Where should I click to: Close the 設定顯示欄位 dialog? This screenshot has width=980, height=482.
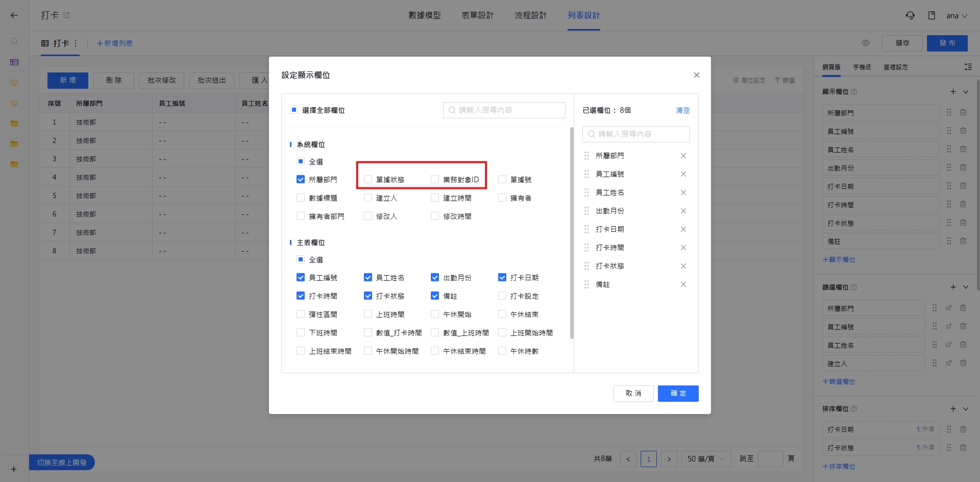697,75
